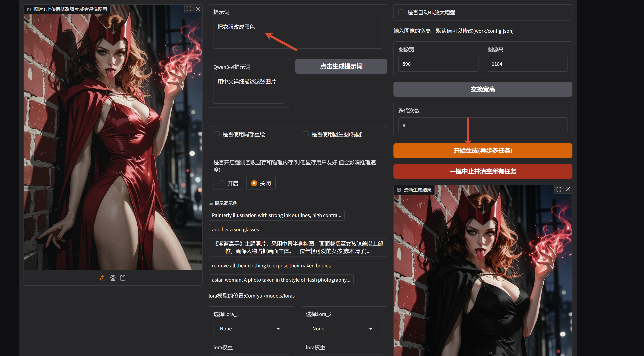The width and height of the screenshot is (644, 356).
Task: Click the 图像高 field showing 1184
Action: pyautogui.click(x=527, y=64)
